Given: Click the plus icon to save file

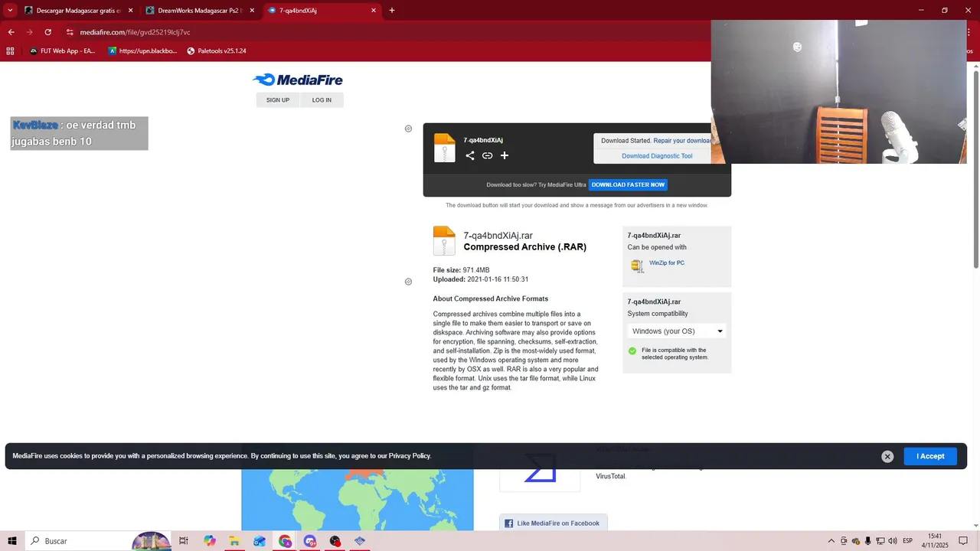Looking at the screenshot, I should (x=505, y=155).
